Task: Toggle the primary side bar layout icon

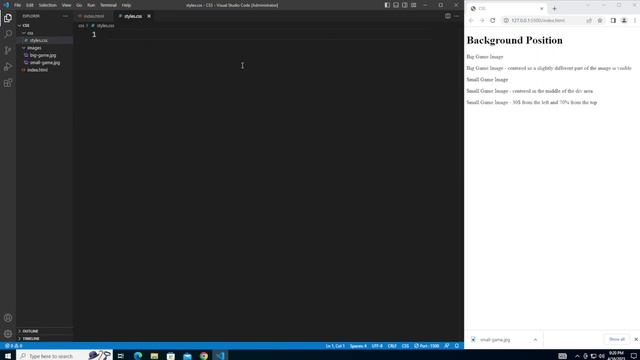Action: tap(387, 5)
